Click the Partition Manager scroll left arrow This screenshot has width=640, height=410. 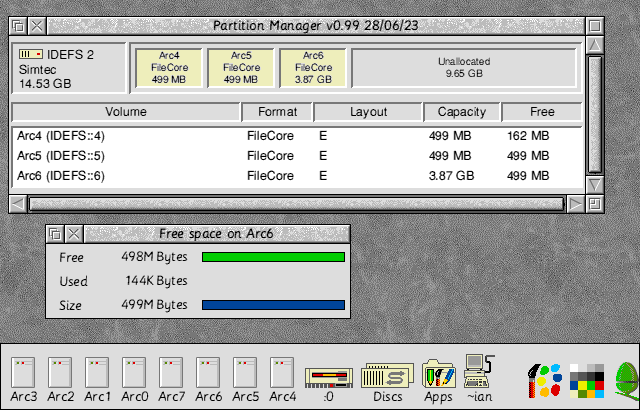(x=18, y=204)
